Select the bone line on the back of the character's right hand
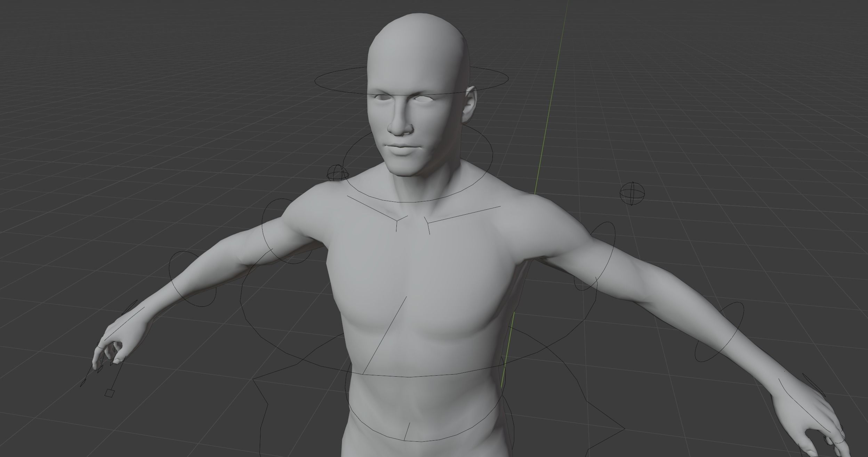 124,323
